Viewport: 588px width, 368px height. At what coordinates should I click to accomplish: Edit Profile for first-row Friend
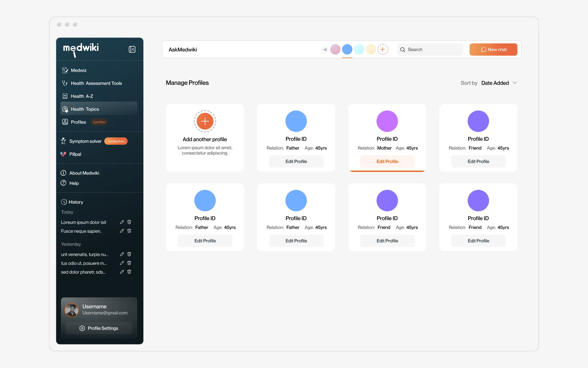[478, 161]
